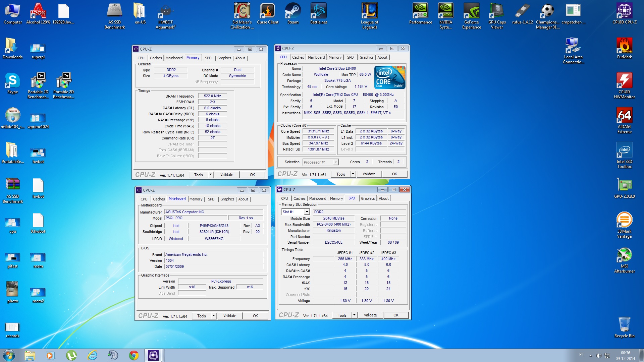Click OK in SPD window
This screenshot has width=644, height=362.
point(396,315)
